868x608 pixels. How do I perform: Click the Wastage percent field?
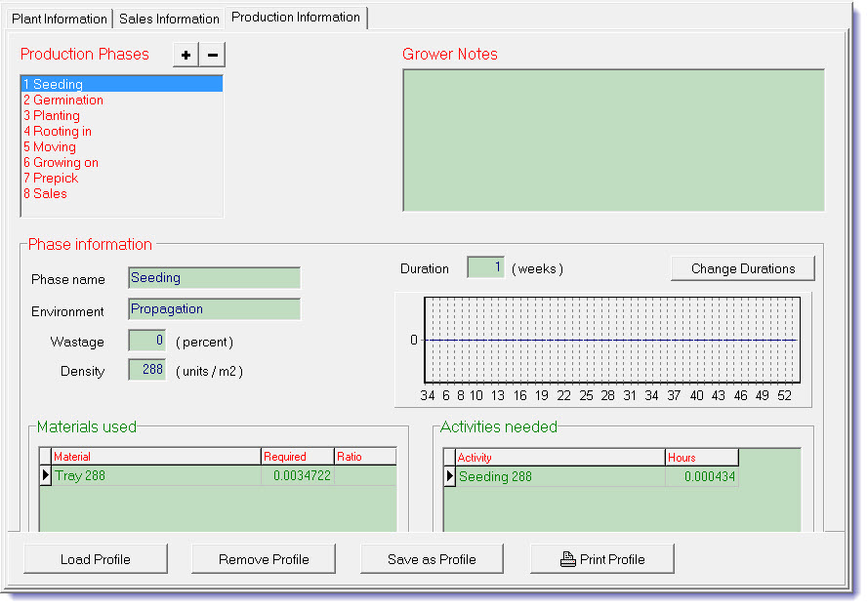click(x=146, y=341)
